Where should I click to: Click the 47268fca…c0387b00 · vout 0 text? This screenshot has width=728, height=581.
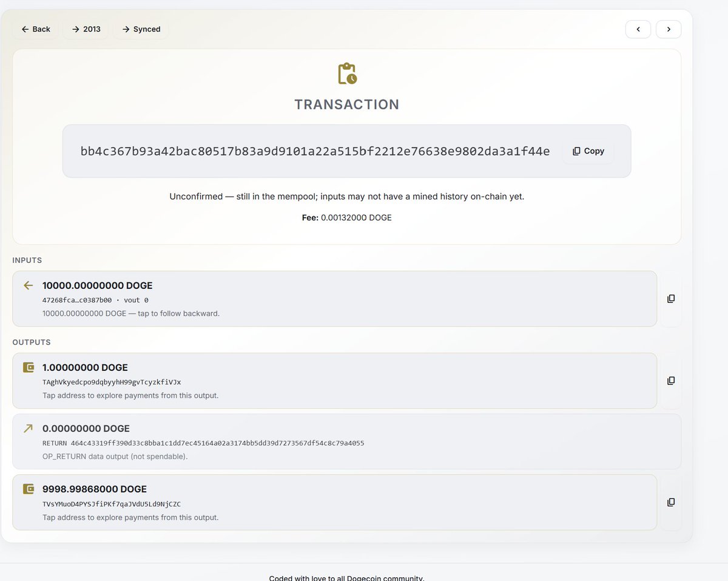pyautogui.click(x=95, y=300)
